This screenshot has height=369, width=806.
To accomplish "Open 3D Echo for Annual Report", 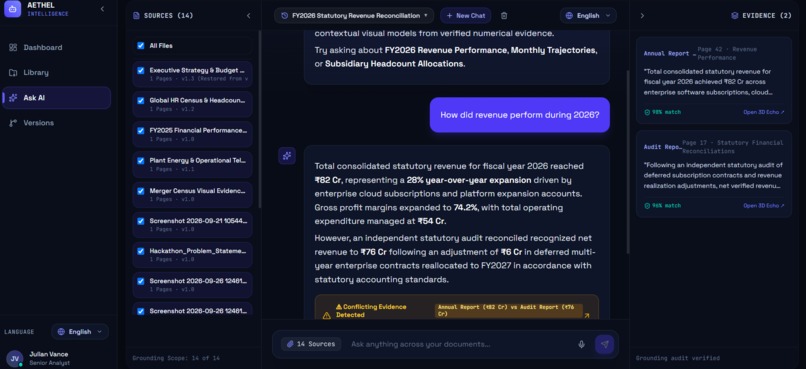I will [764, 112].
